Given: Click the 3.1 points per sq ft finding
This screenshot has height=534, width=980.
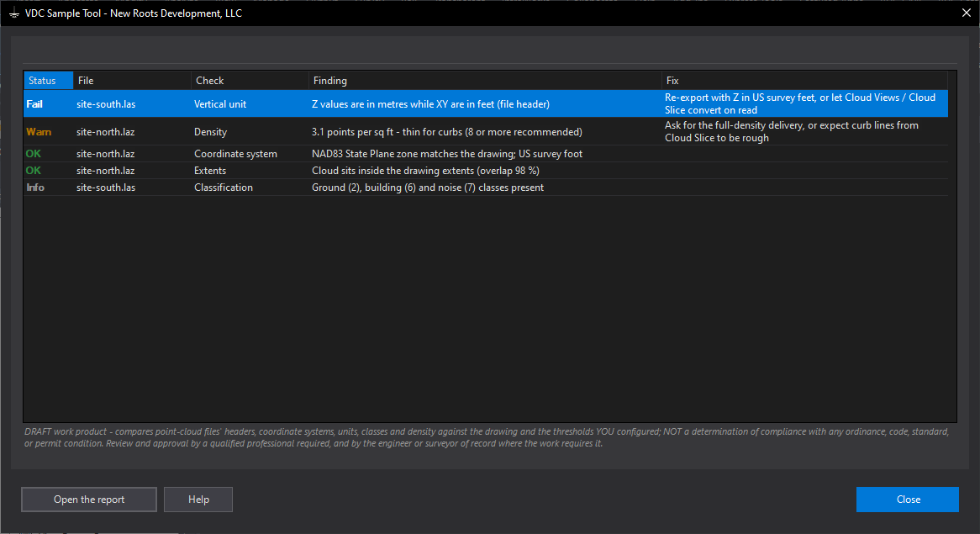Looking at the screenshot, I should click(x=447, y=132).
